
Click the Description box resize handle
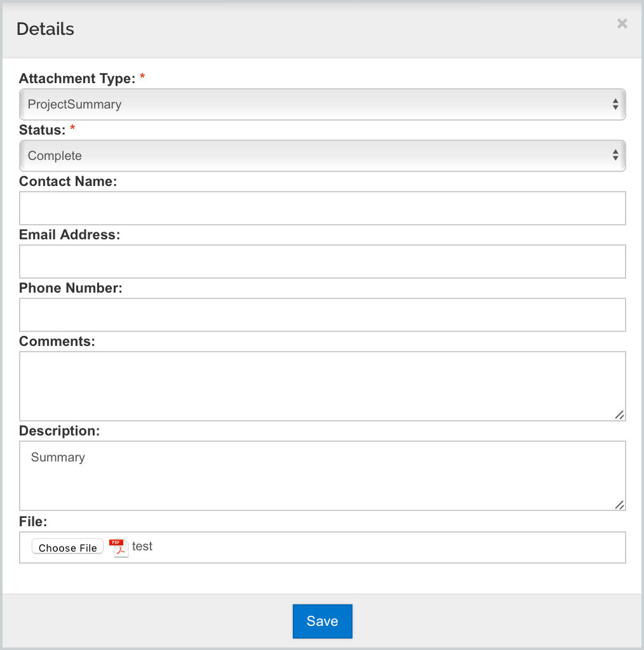[x=619, y=505]
